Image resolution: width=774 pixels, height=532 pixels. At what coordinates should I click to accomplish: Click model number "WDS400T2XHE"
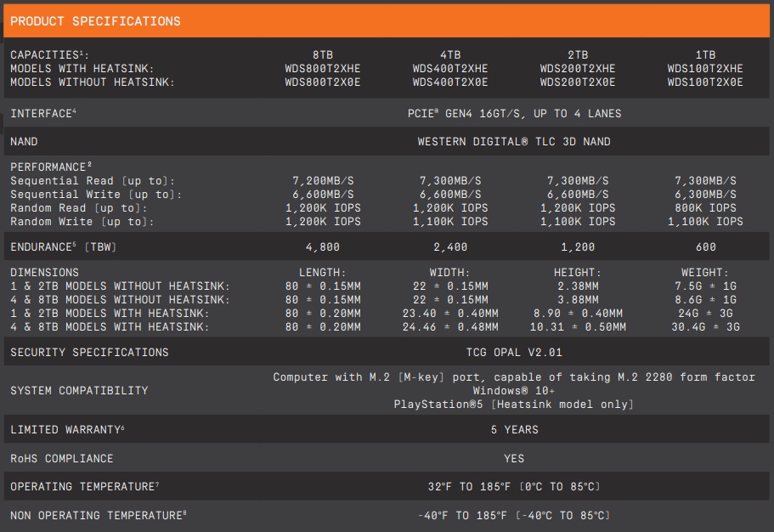click(x=450, y=69)
